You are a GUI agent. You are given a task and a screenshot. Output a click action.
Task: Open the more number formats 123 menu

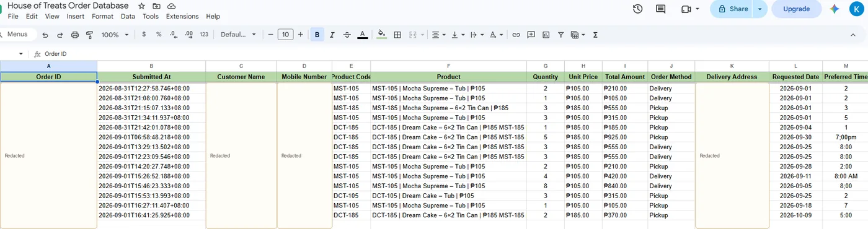[204, 35]
